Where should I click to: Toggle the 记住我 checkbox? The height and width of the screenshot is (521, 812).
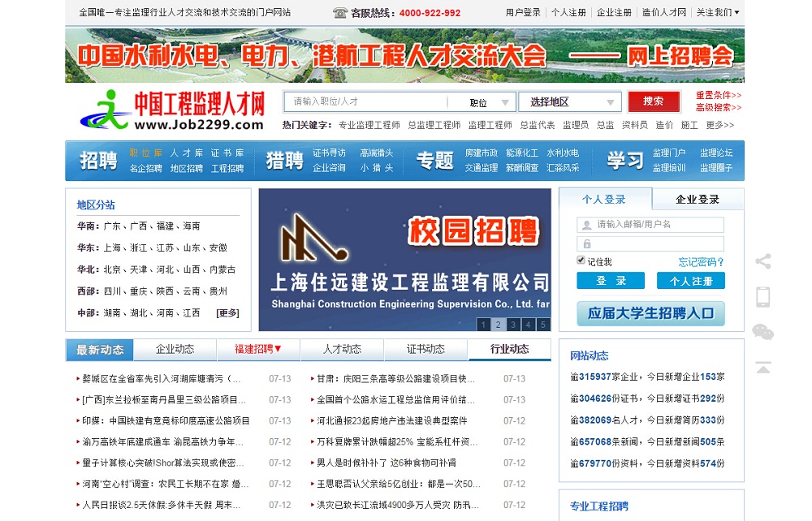(581, 260)
